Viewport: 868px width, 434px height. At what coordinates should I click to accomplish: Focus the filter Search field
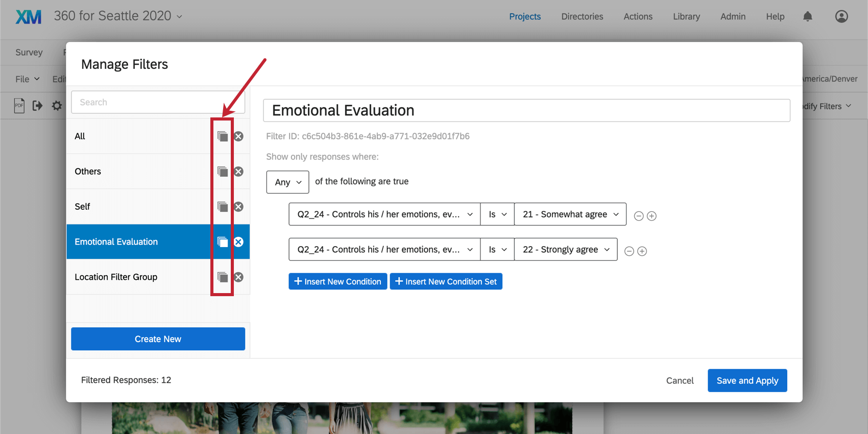(x=158, y=102)
